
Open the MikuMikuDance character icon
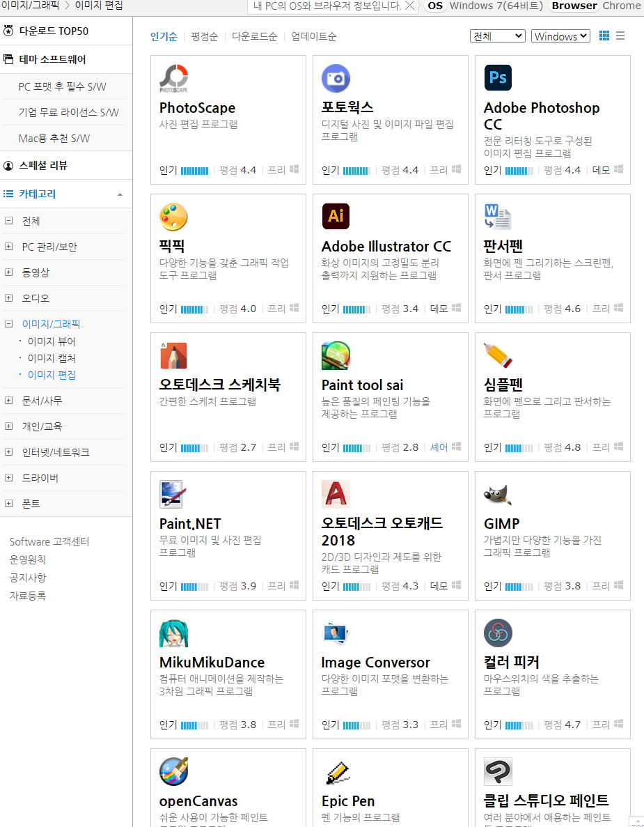(x=173, y=633)
